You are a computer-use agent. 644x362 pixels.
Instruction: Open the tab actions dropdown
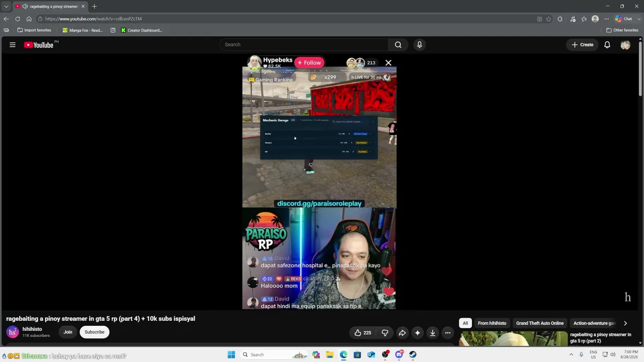(x=6, y=7)
